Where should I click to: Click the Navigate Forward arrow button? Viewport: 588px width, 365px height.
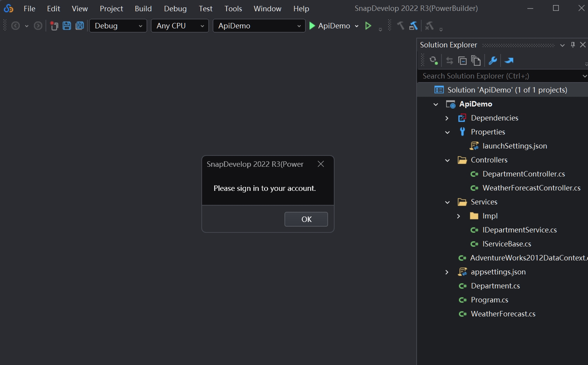pos(38,26)
